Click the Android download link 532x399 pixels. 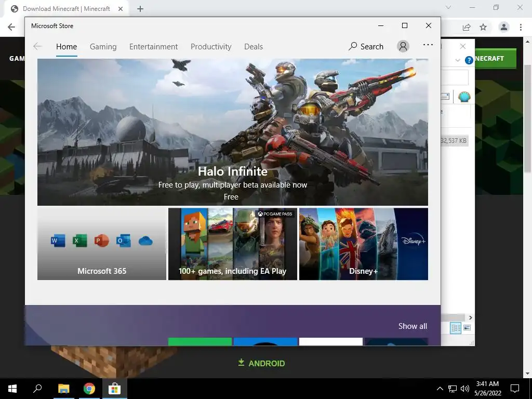pos(261,363)
